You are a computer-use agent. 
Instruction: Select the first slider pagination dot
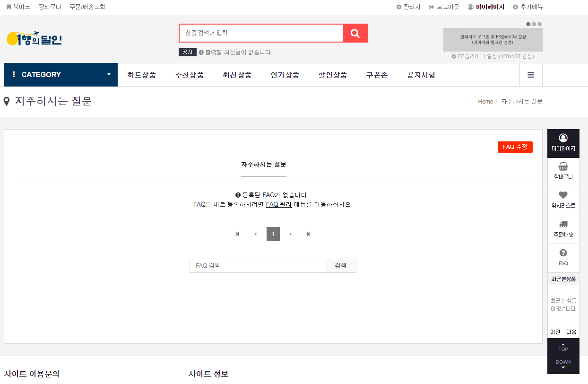pyautogui.click(x=528, y=24)
